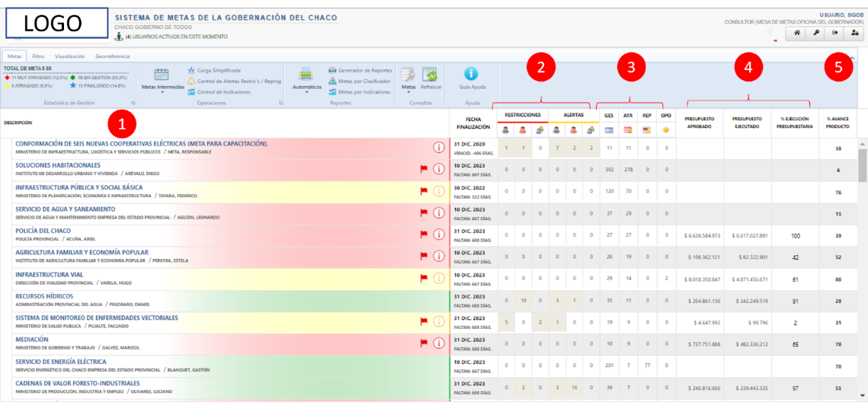This screenshot has height=412, width=868.
Task: Click info icon on Soluciones Habitacionales row
Action: coord(439,169)
